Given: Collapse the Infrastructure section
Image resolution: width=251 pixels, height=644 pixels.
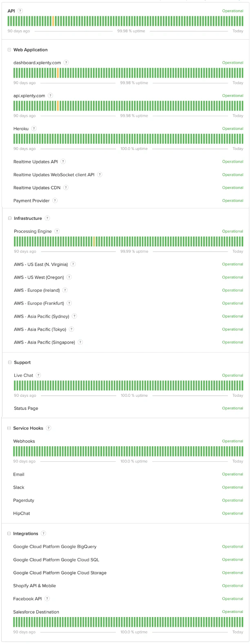Looking at the screenshot, I should pyautogui.click(x=10, y=218).
